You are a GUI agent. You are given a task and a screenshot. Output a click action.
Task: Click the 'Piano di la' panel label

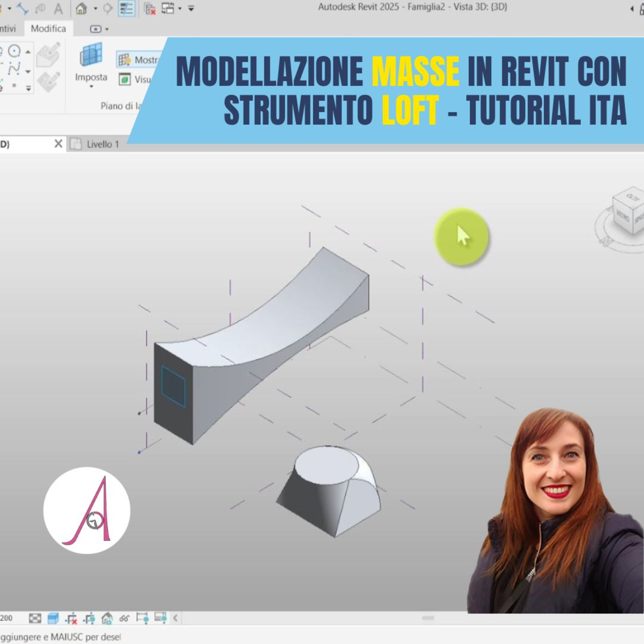coord(121,106)
